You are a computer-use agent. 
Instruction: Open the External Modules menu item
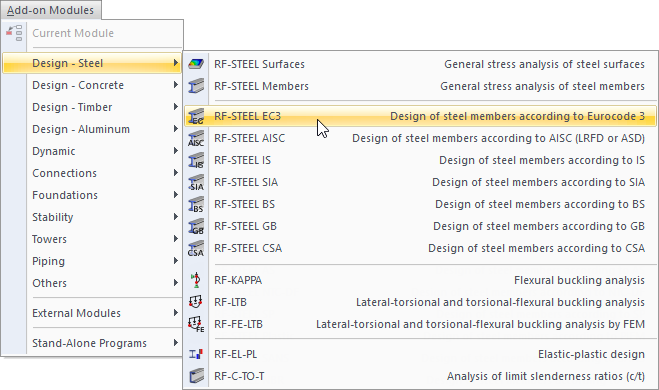point(92,313)
